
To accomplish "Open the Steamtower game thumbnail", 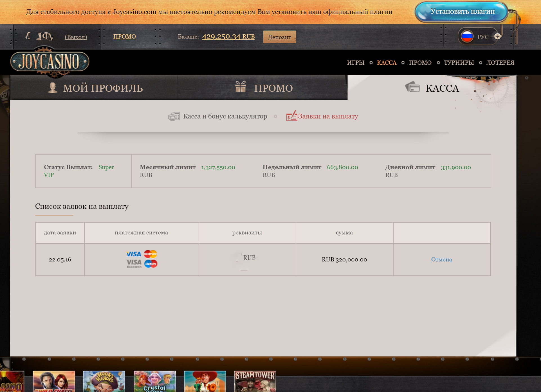I will click(255, 381).
